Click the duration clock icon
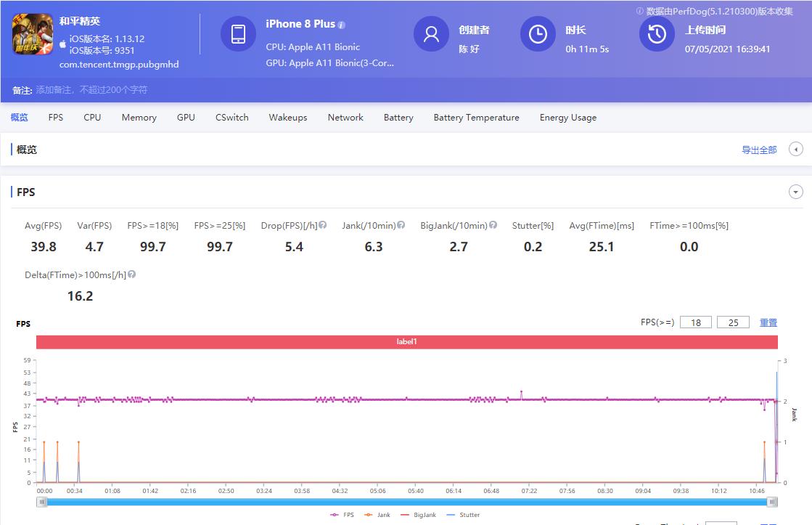 pyautogui.click(x=538, y=34)
